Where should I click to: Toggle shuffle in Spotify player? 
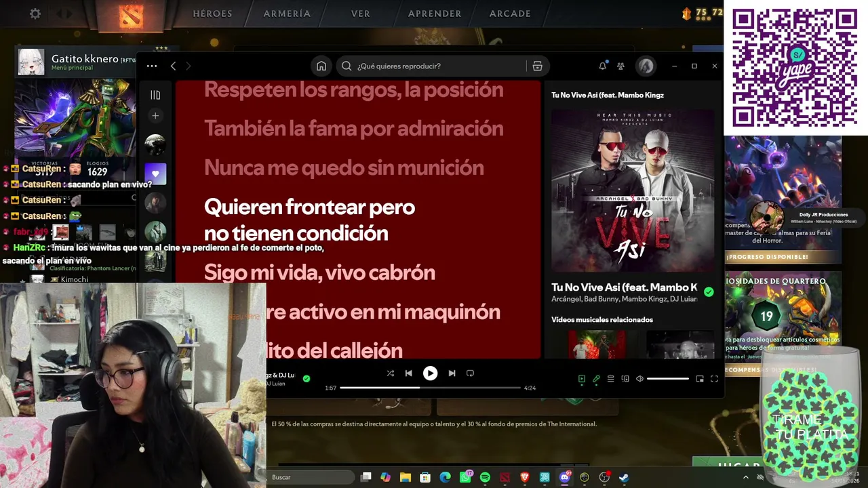coord(390,373)
